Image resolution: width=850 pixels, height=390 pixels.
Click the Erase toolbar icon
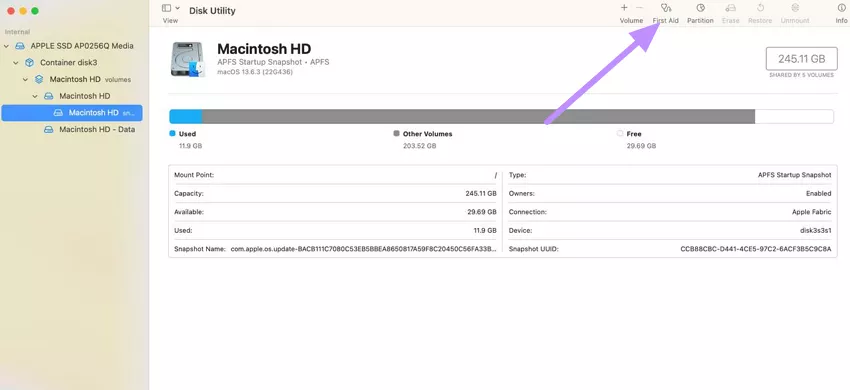pos(730,8)
